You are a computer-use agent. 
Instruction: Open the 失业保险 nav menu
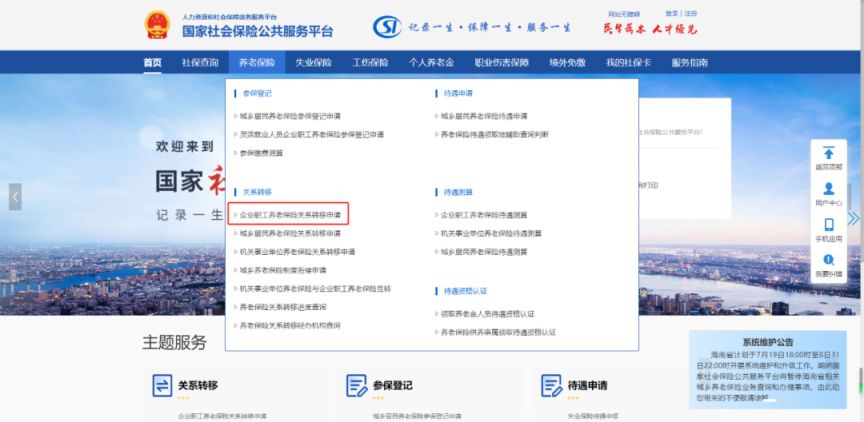coord(313,63)
